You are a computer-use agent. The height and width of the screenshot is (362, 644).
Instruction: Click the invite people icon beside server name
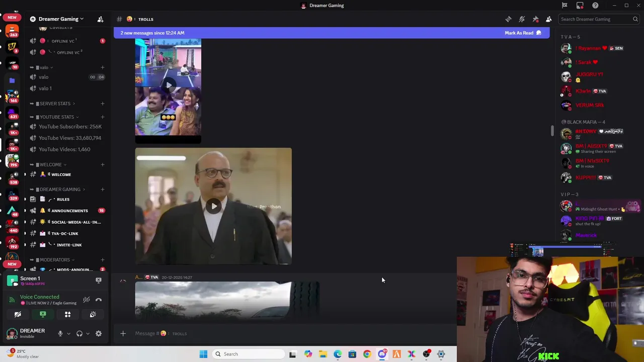point(100,19)
